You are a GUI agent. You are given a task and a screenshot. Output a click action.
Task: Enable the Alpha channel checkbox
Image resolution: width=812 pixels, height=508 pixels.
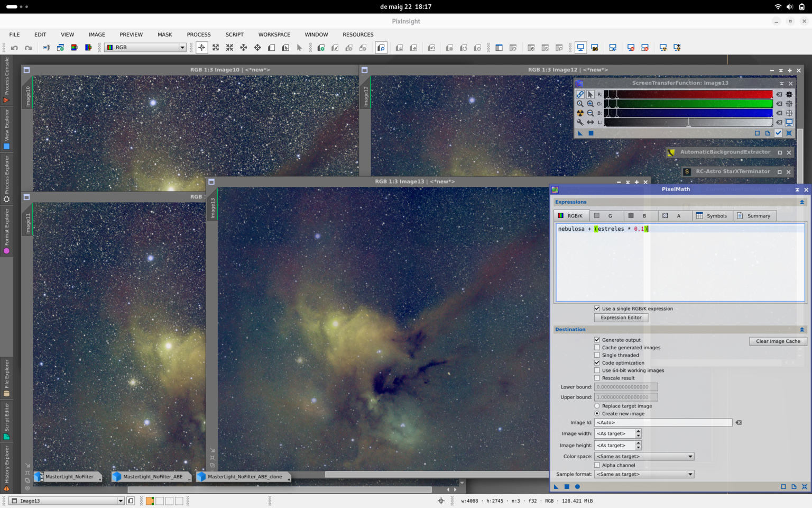click(597, 465)
